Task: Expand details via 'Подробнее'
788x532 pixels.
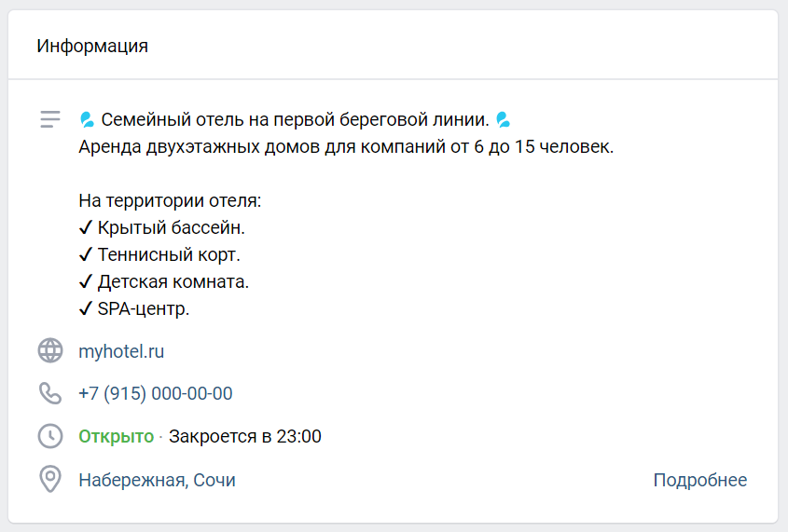Action: click(x=699, y=481)
